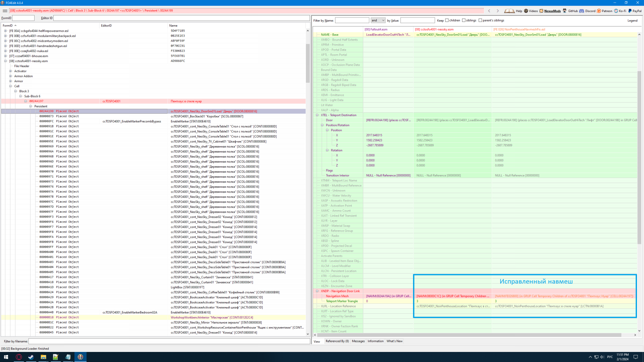This screenshot has width=644, height=362.
Task: Open the hamburger main menu
Action: [5, 11]
